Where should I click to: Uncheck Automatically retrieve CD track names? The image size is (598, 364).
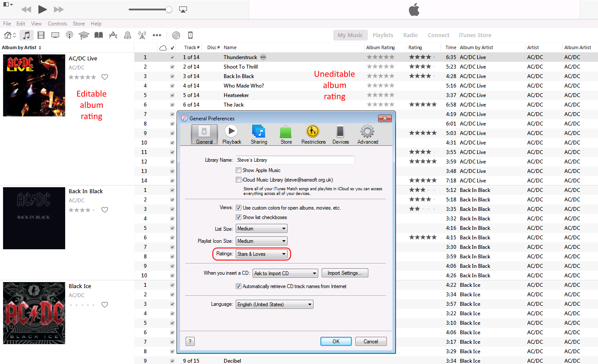tap(238, 286)
